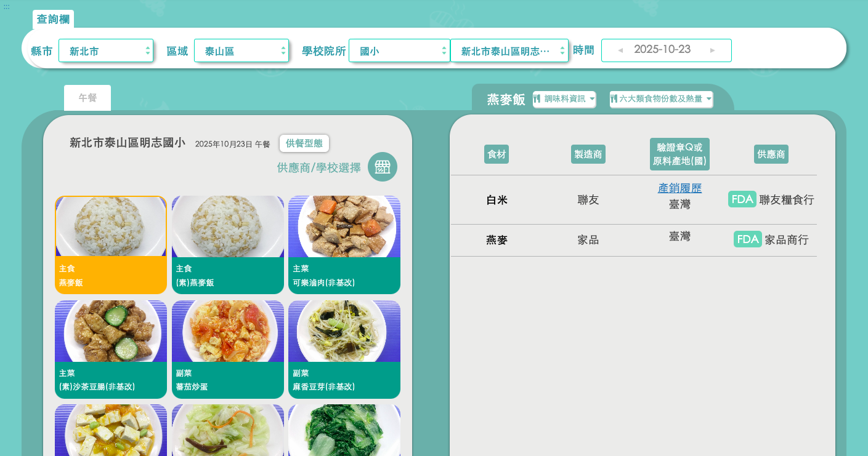The image size is (868, 456).
Task: Select the 可樂滷肉 dish card
Action: pos(344,244)
